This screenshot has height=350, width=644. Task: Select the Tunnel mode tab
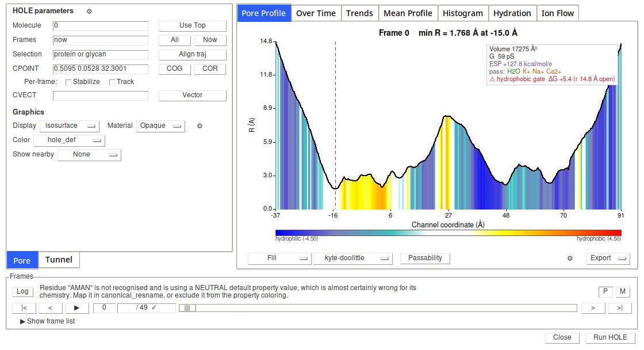59,260
